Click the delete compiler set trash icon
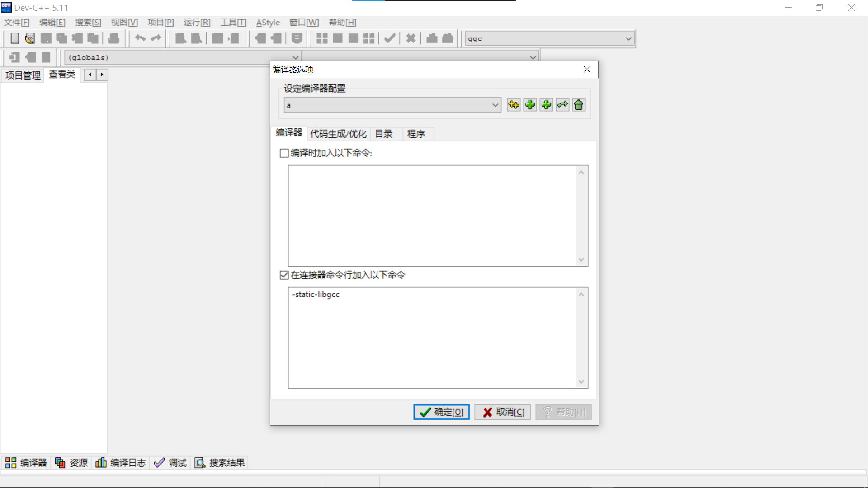The width and height of the screenshot is (868, 488). [579, 105]
